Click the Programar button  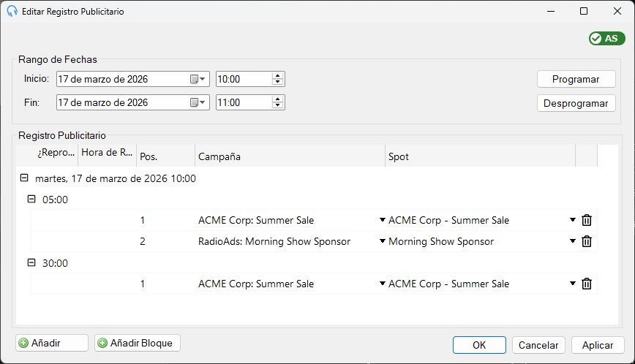[x=576, y=79]
